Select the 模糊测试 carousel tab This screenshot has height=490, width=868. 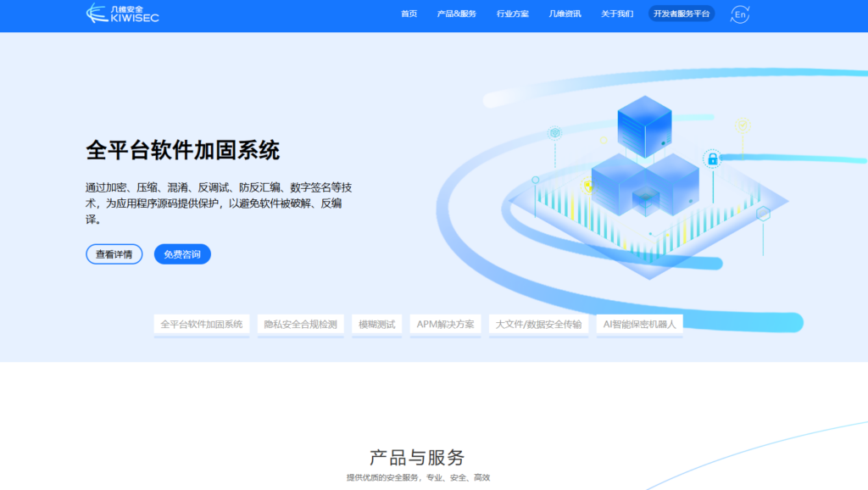pyautogui.click(x=376, y=324)
